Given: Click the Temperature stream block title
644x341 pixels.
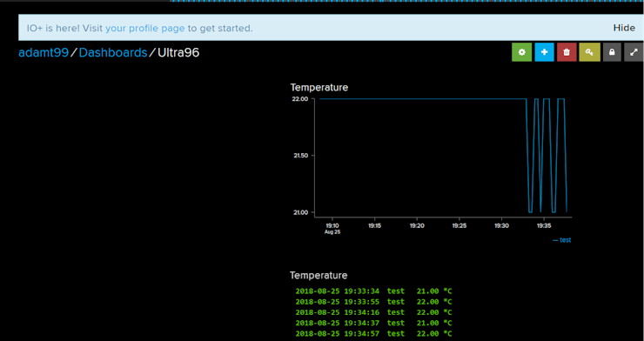Looking at the screenshot, I should coord(319,276).
